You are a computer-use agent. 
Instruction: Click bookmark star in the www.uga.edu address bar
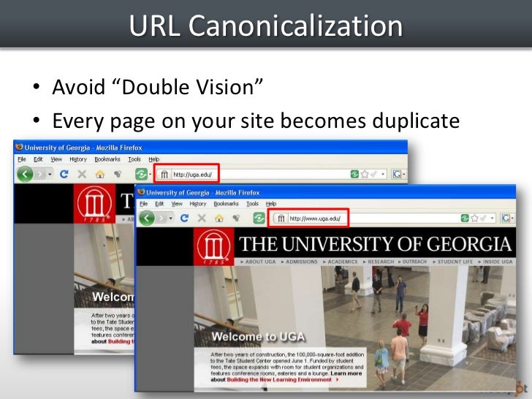click(475, 218)
